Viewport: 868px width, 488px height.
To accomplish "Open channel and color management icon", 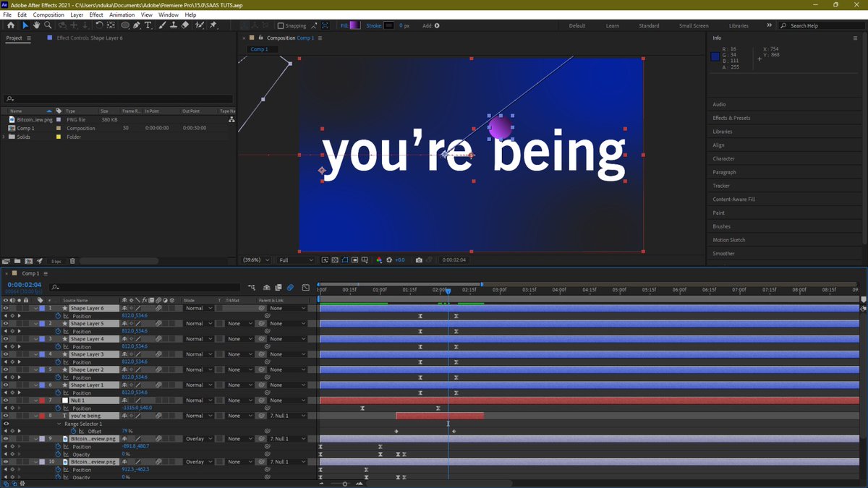I will 379,260.
